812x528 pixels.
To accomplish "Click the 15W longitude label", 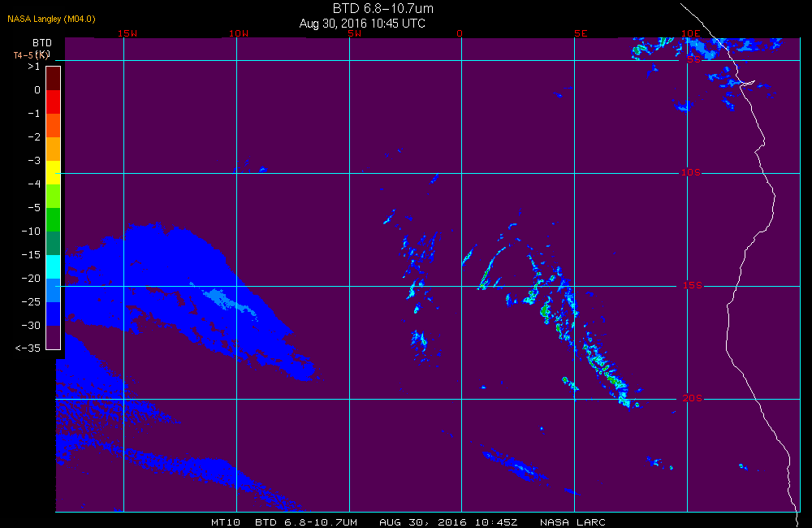I will click(x=127, y=33).
